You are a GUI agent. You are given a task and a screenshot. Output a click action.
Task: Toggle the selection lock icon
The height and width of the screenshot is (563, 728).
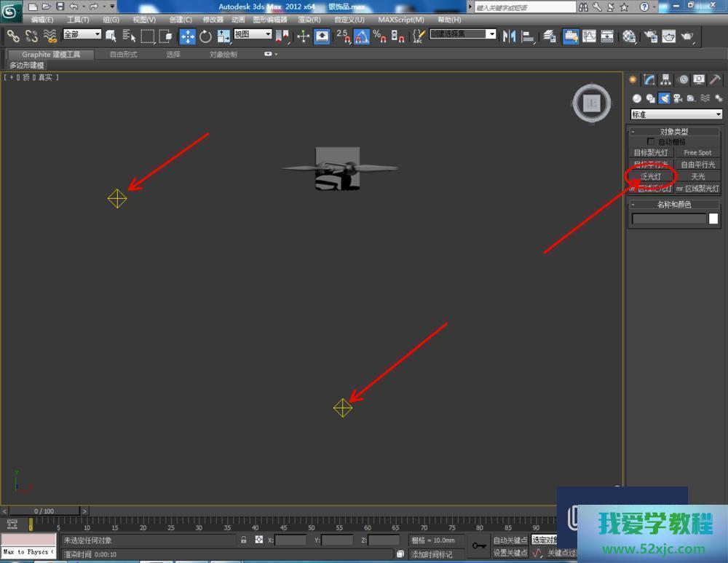[x=244, y=540]
